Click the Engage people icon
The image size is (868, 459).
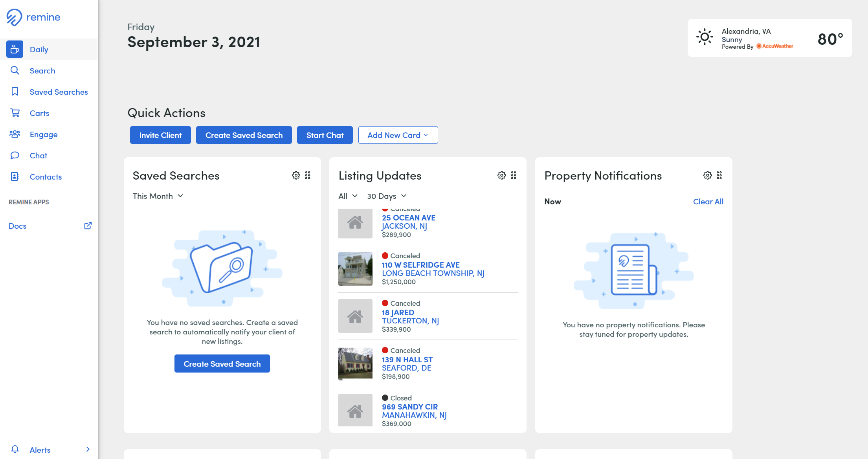coord(15,134)
